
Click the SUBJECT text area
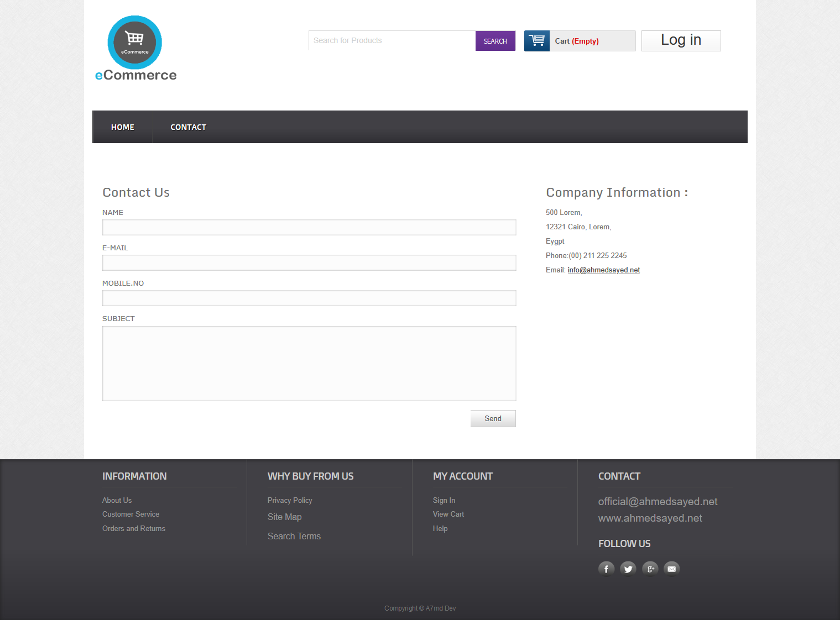(x=309, y=364)
